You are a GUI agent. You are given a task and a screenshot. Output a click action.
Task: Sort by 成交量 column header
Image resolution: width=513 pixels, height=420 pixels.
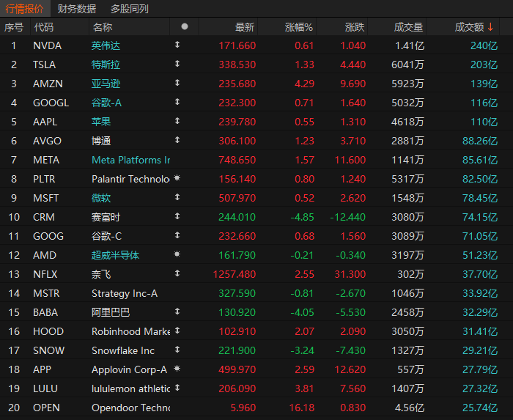pyautogui.click(x=408, y=27)
